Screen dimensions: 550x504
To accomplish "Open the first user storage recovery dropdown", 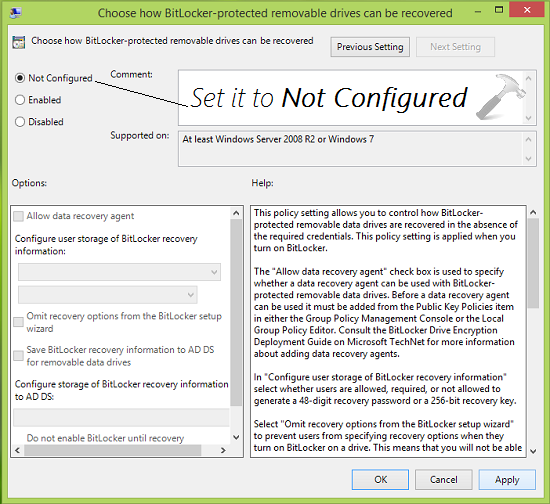I will coord(119,272).
